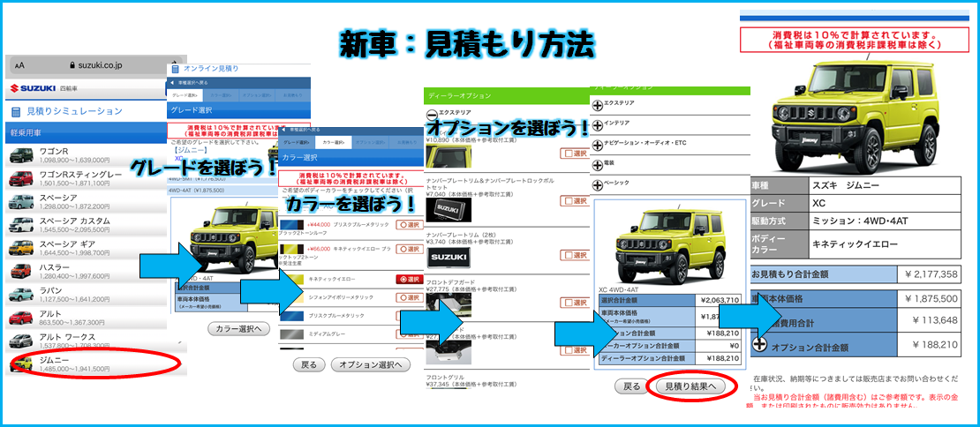
Task: Click the ¥2,063,710 選択合計金額 value
Action: click(720, 300)
